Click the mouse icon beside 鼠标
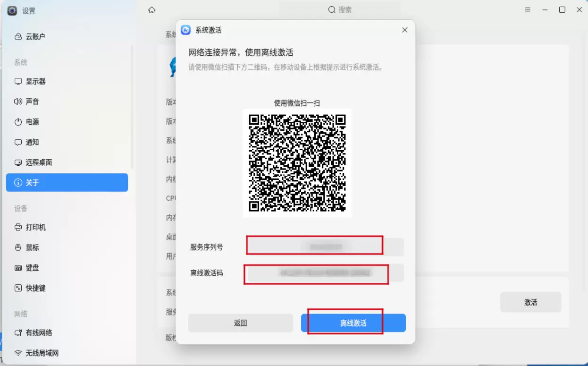588x366 pixels. click(x=18, y=247)
